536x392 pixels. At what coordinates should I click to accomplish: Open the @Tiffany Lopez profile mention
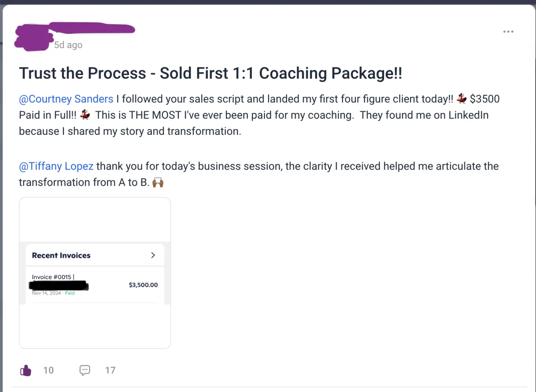[x=56, y=166]
